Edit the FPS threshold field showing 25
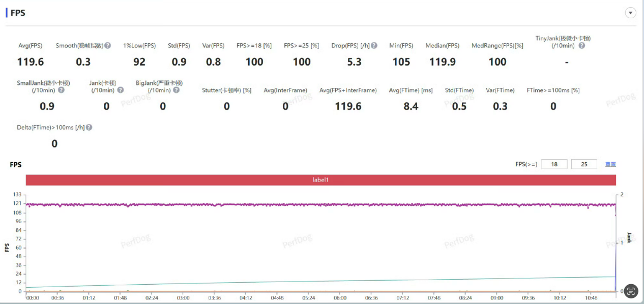This screenshot has width=644, height=304. (x=584, y=164)
